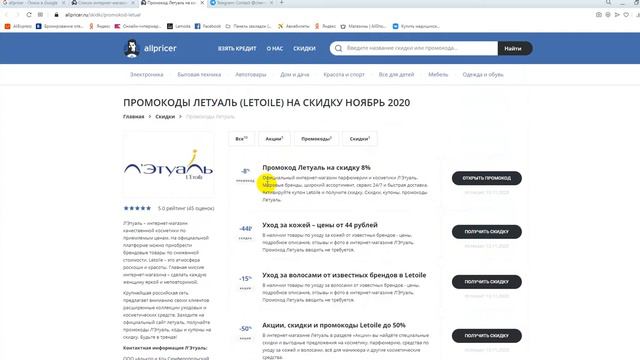This screenshot has width=640, height=360.
Task: Open the tab search magnifier icon
Action: [608, 2]
